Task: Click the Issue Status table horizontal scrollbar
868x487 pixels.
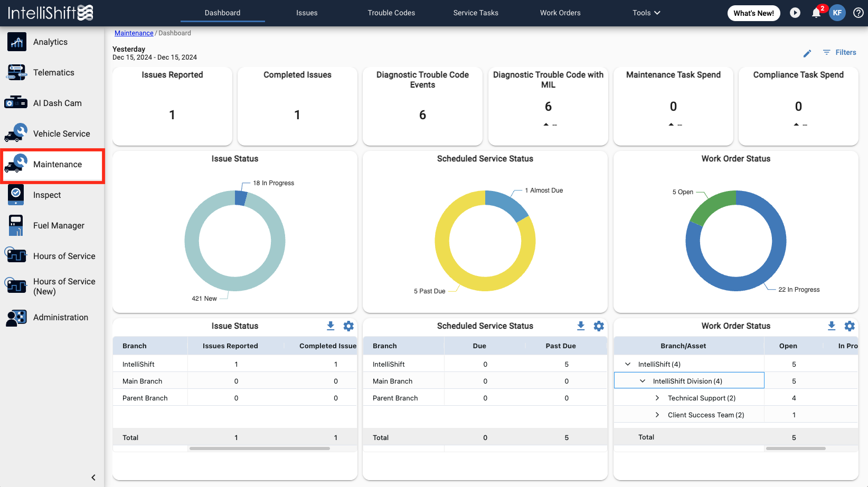Action: pyautogui.click(x=260, y=448)
